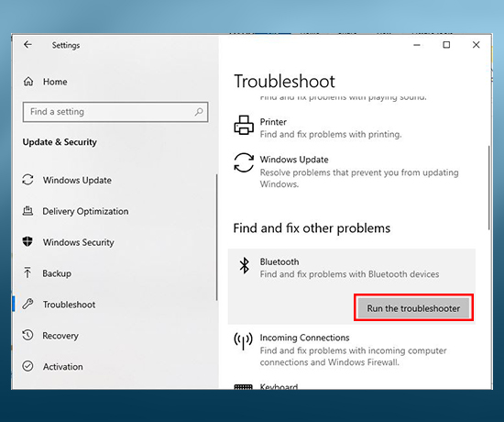Close the Settings window
Viewport: 504px width, 422px height.
click(x=476, y=45)
